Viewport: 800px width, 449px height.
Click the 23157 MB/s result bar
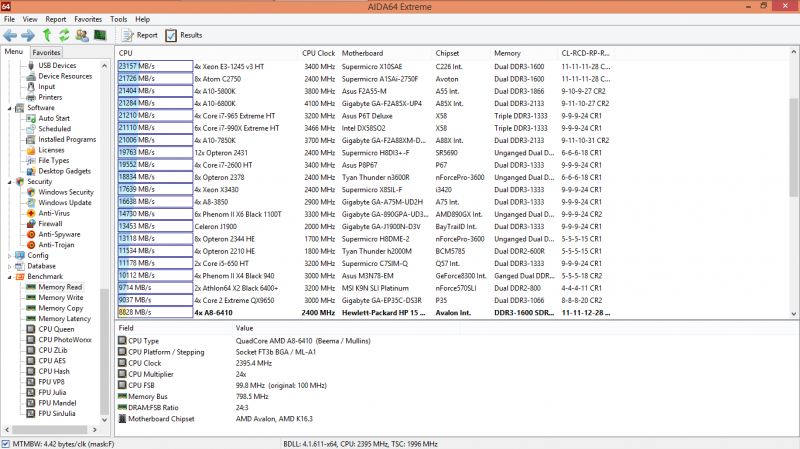pyautogui.click(x=155, y=66)
